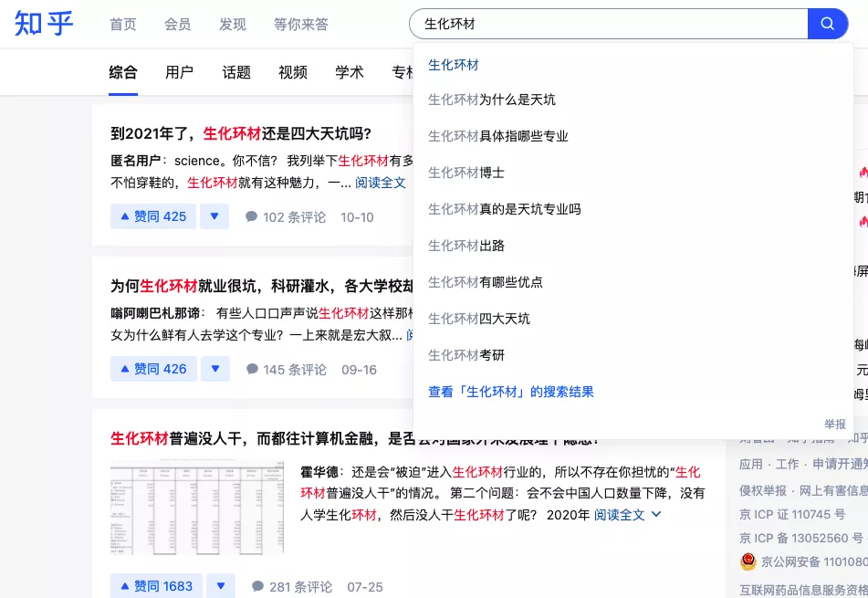Click the blue search magnifier button
This screenshot has width=868, height=598.
(x=827, y=24)
